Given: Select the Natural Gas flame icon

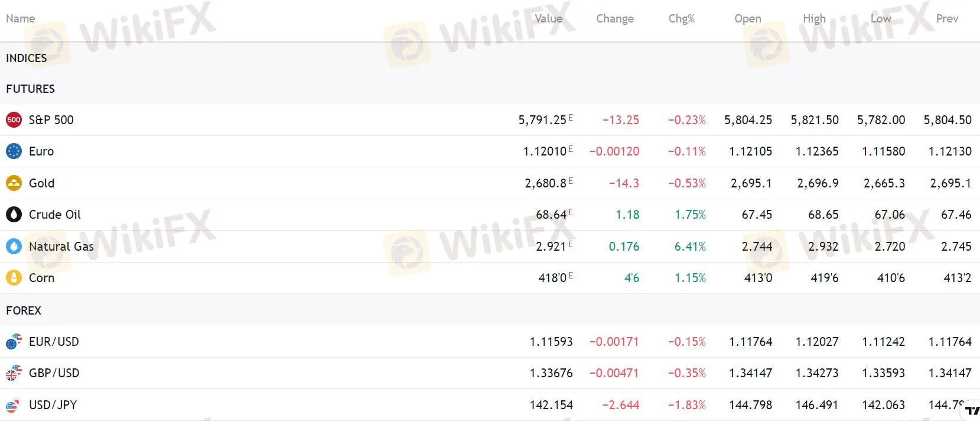Looking at the screenshot, I should click(x=14, y=247).
